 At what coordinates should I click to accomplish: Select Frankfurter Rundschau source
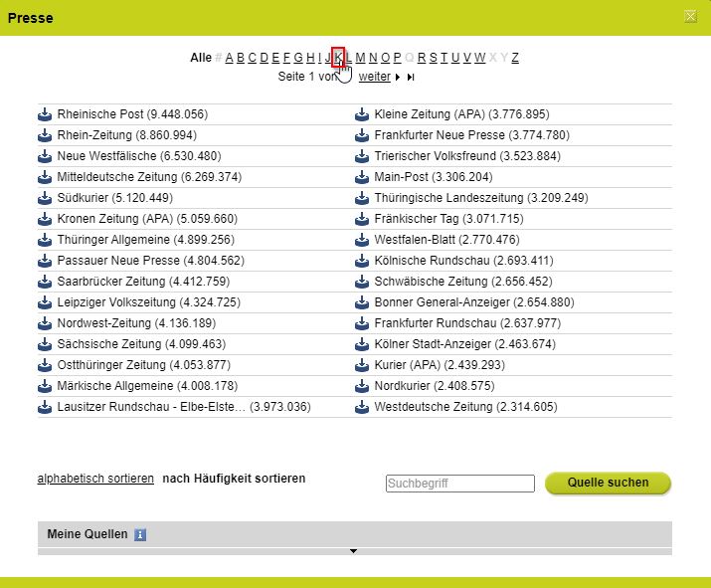(467, 323)
